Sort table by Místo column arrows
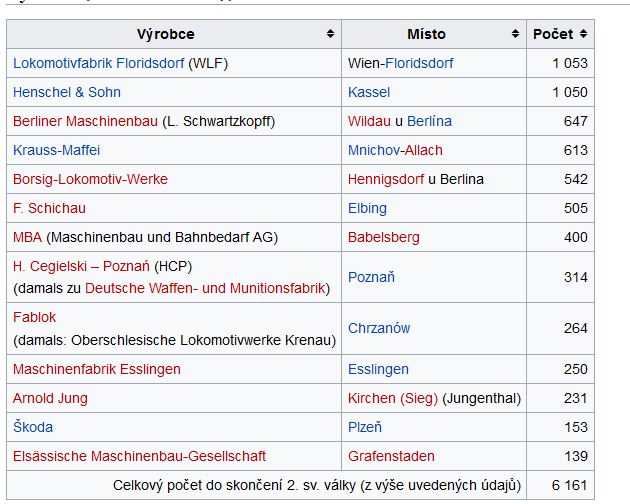 515,34
